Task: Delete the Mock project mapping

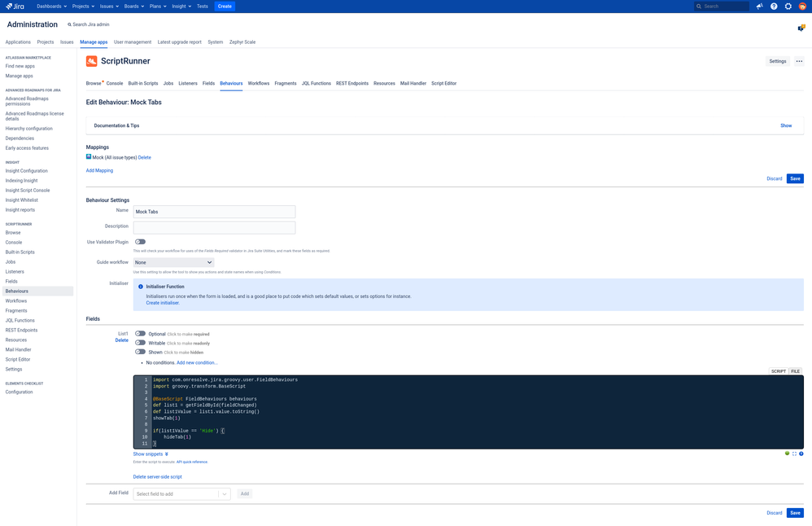Action: (x=145, y=157)
